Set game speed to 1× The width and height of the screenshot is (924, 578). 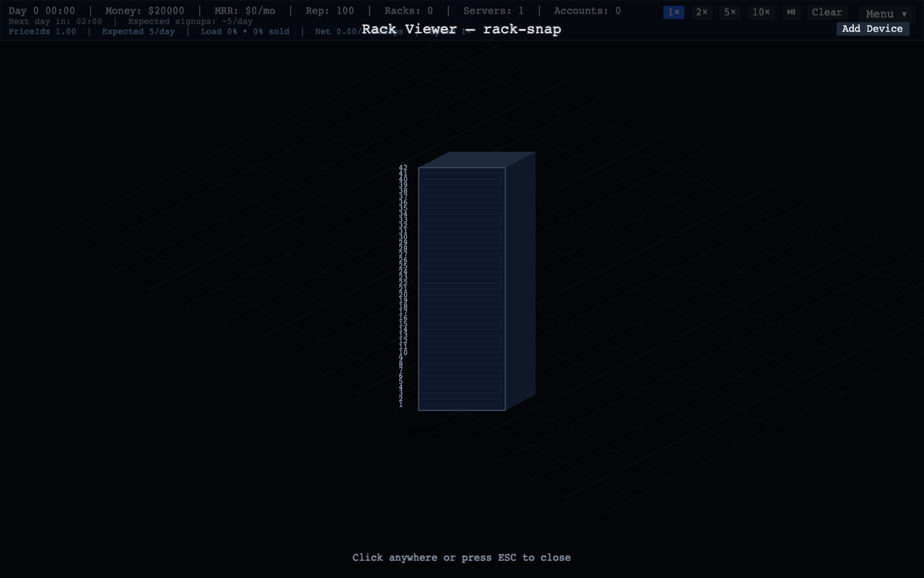pos(674,12)
